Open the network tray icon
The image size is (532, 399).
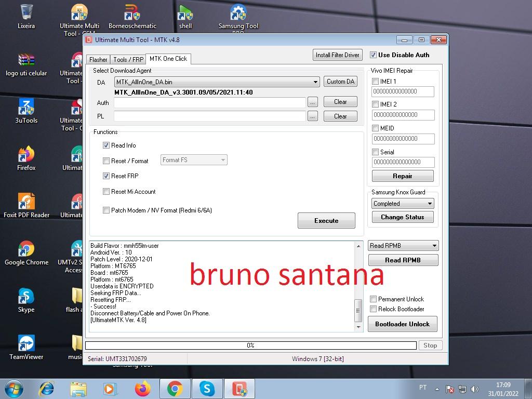462,389
